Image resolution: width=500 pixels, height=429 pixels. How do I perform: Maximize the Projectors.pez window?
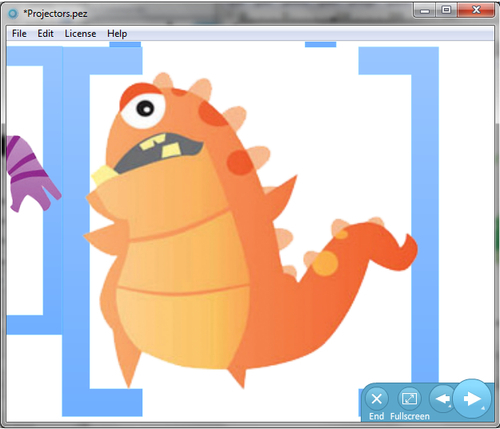(x=447, y=10)
